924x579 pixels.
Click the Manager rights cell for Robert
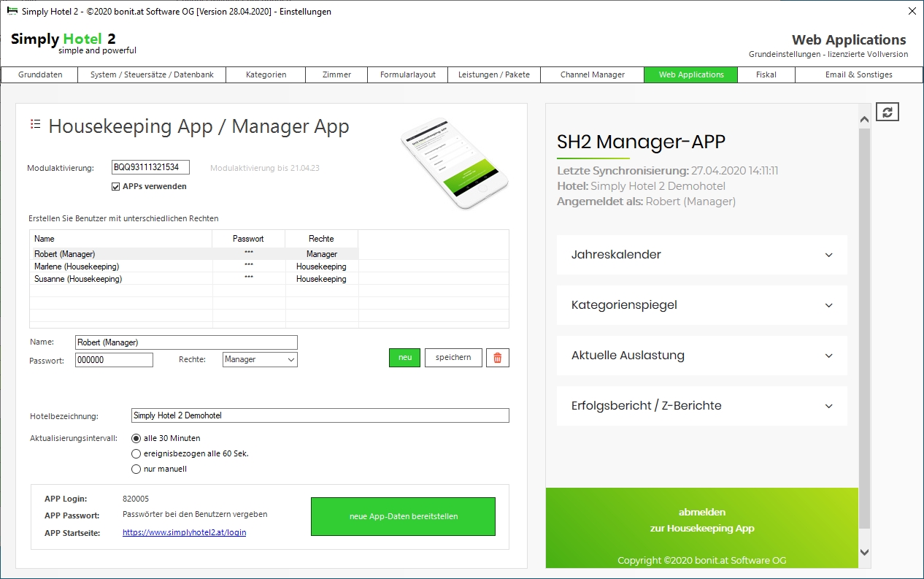point(322,254)
